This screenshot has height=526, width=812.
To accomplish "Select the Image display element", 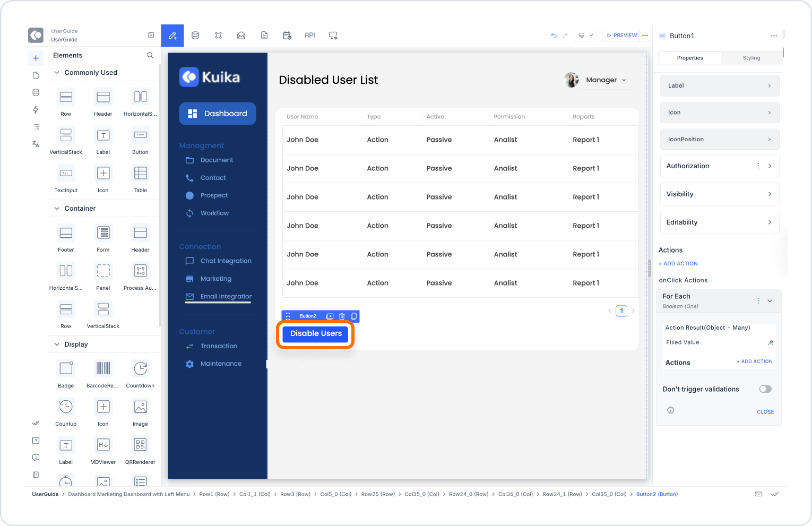I will click(140, 412).
